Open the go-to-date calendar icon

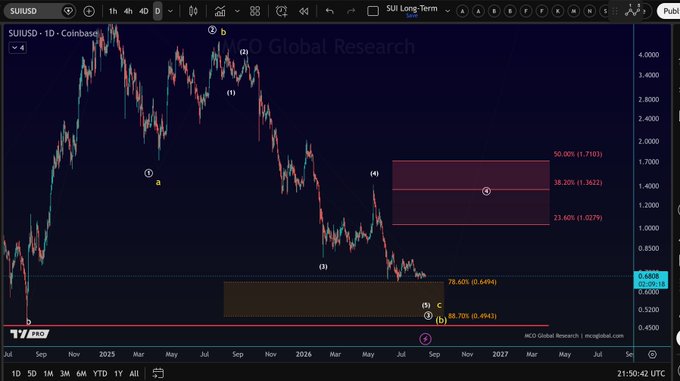click(158, 373)
